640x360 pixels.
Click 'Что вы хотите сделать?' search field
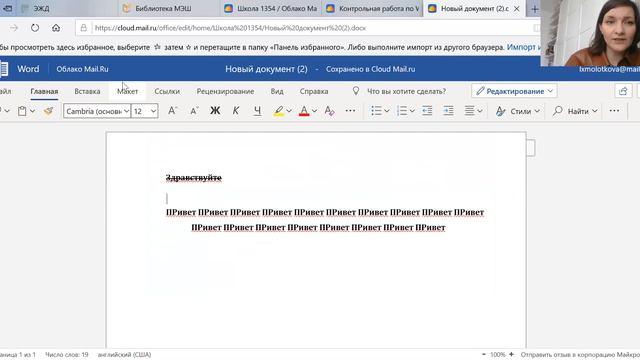click(406, 91)
